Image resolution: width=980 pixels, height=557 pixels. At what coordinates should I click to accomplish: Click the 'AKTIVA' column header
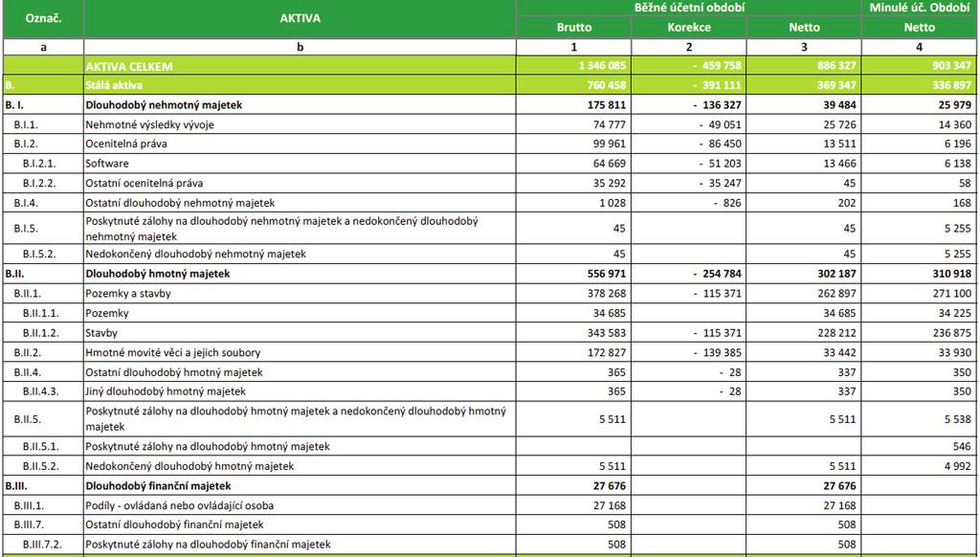click(300, 18)
